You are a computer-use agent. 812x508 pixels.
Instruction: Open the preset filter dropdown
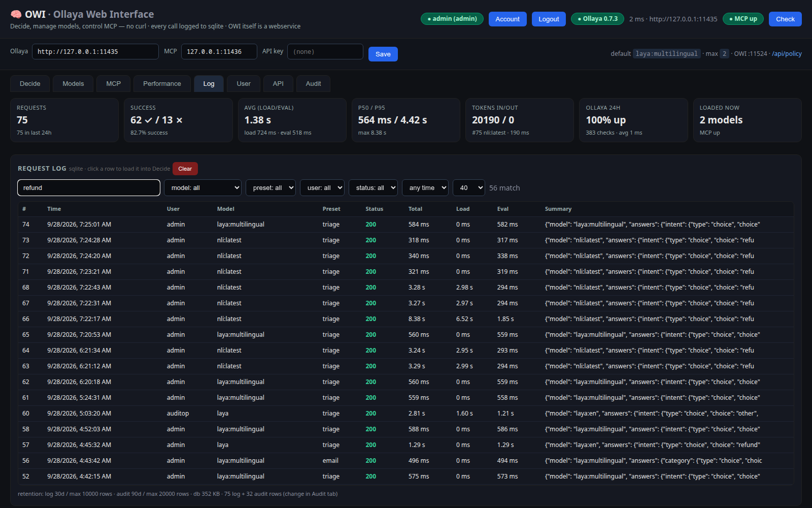[x=270, y=188]
